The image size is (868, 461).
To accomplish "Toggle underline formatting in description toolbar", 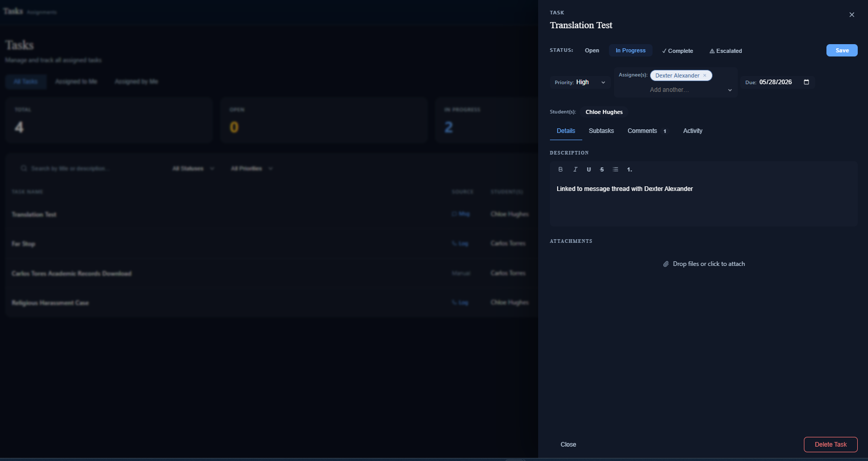I will point(589,169).
